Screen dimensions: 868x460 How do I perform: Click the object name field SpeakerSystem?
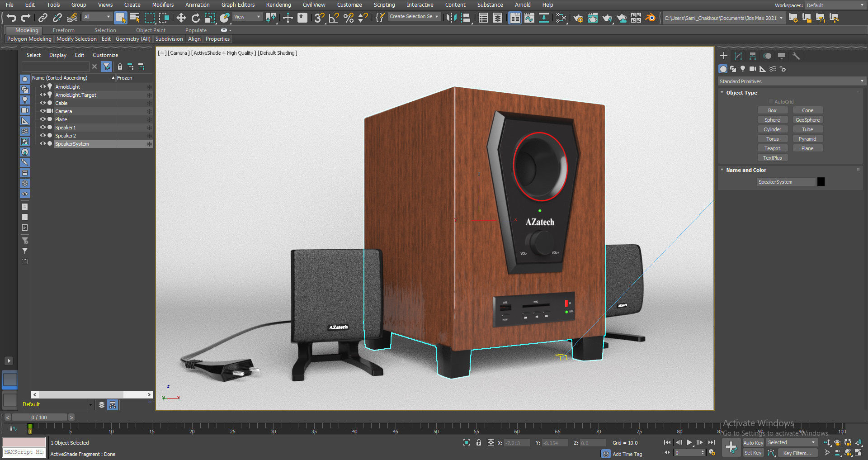coord(786,182)
